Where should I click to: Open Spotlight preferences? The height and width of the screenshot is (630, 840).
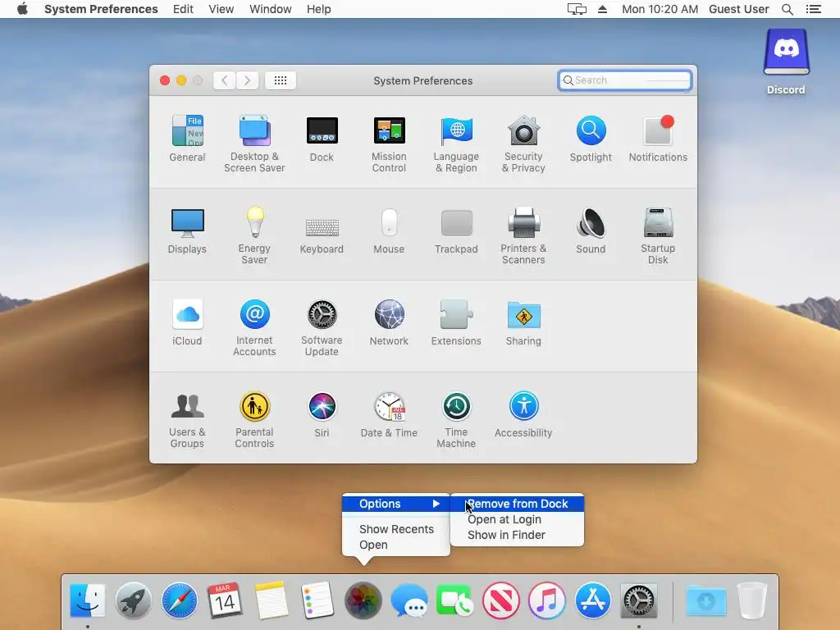point(591,138)
